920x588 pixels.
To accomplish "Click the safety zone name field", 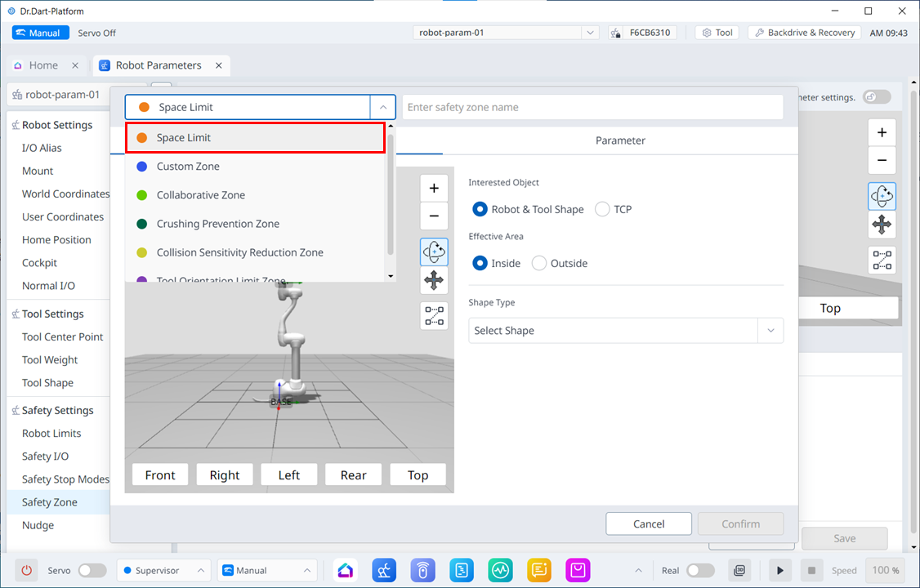I will (592, 107).
